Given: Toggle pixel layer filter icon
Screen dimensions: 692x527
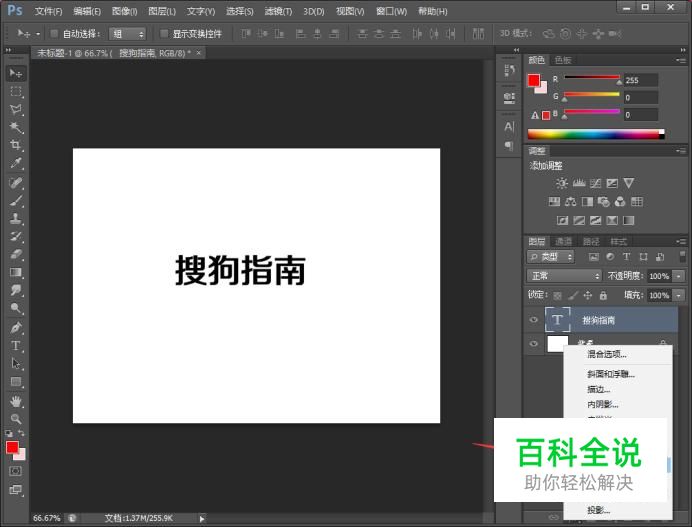Looking at the screenshot, I should point(594,257).
